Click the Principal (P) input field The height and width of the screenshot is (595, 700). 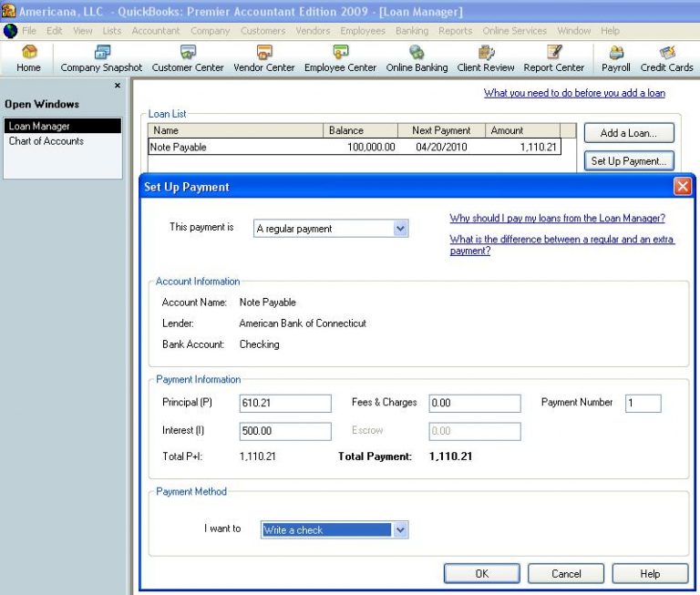285,403
